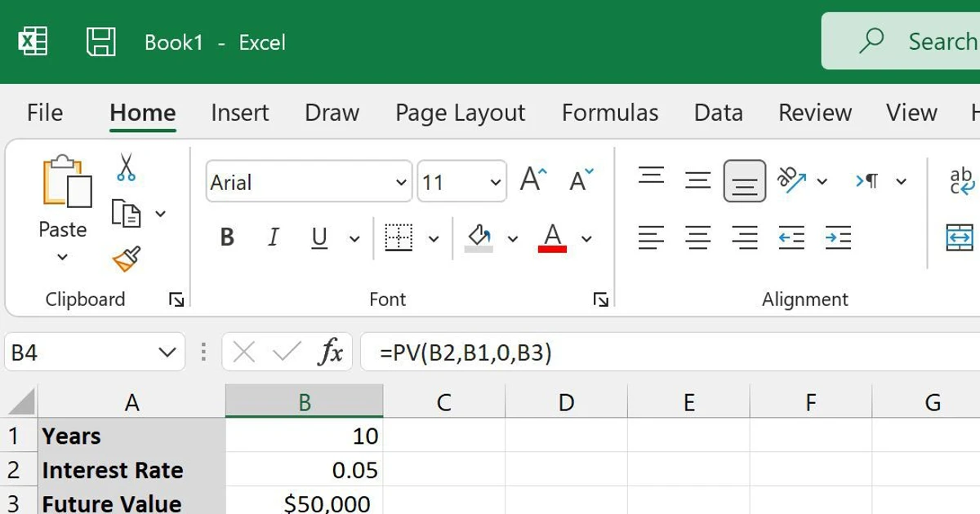The image size is (980, 514).
Task: Open the Arial font name dropdown
Action: (x=400, y=182)
